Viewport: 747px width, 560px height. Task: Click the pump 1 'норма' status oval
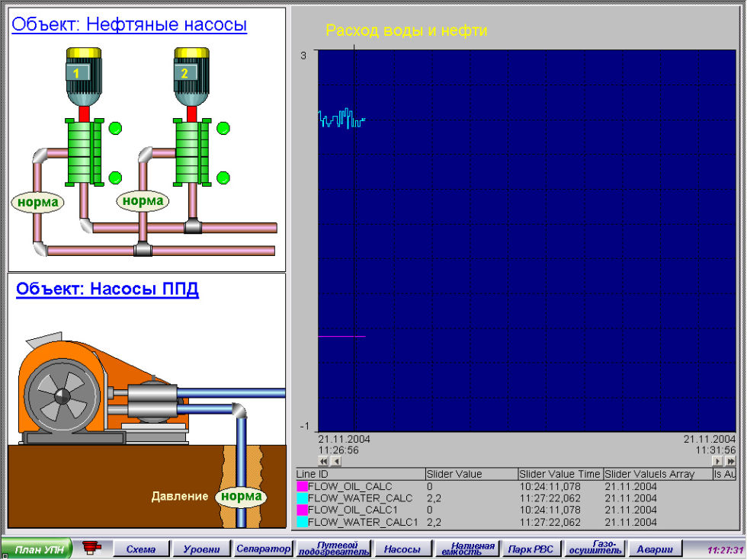click(x=37, y=203)
